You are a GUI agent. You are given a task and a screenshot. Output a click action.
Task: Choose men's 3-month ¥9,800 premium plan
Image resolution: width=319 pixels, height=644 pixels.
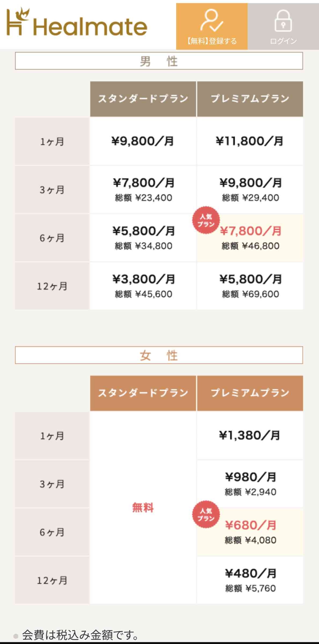pos(251,189)
